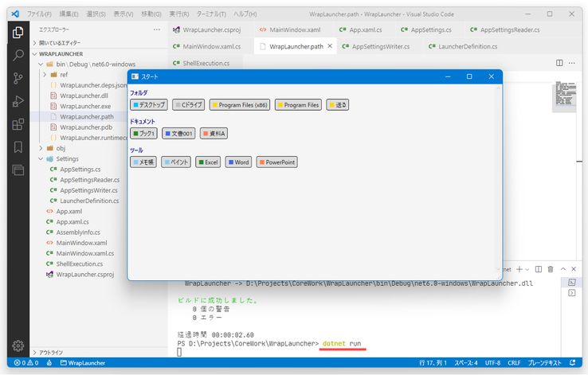Switch to the AppSettingsReader.cs tab
Screen dimensions: 588x375
point(505,29)
